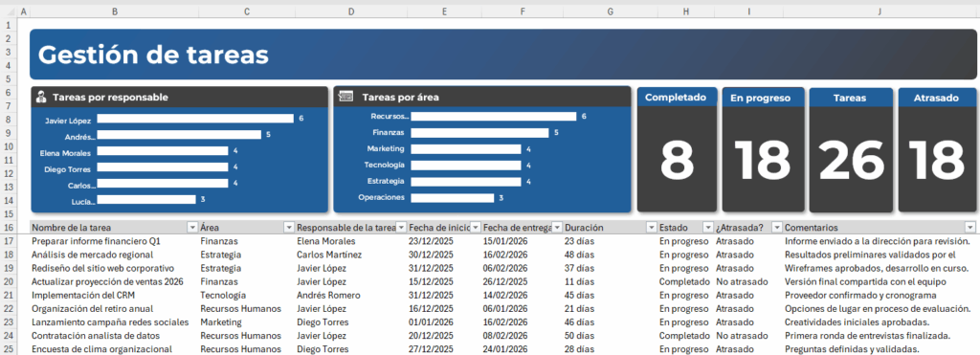980x355 pixels.
Task: Select row 20 header number
Action: tap(8, 282)
